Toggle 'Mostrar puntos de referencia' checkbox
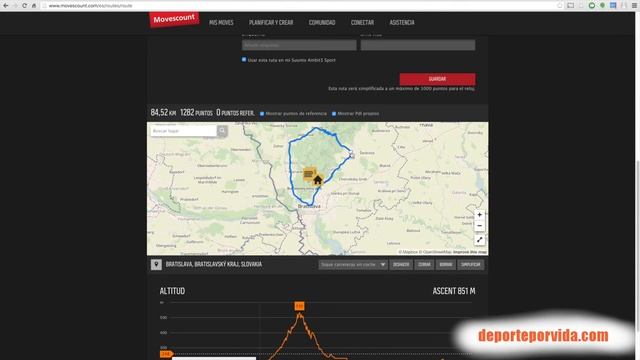Viewport: 640px width, 360px height. [x=262, y=113]
